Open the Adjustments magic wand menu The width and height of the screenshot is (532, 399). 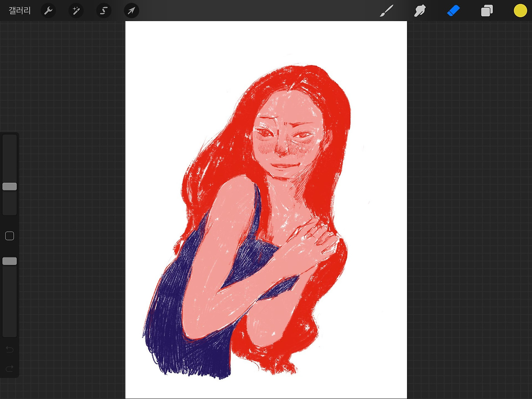point(76,10)
